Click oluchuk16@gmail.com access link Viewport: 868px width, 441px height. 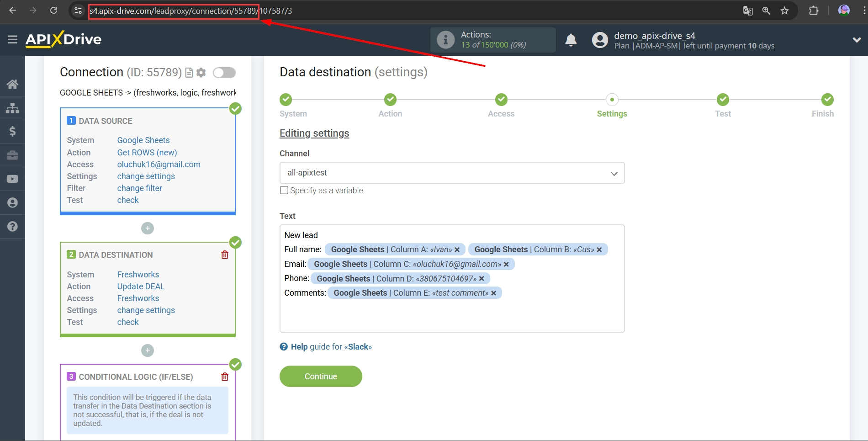coord(159,165)
